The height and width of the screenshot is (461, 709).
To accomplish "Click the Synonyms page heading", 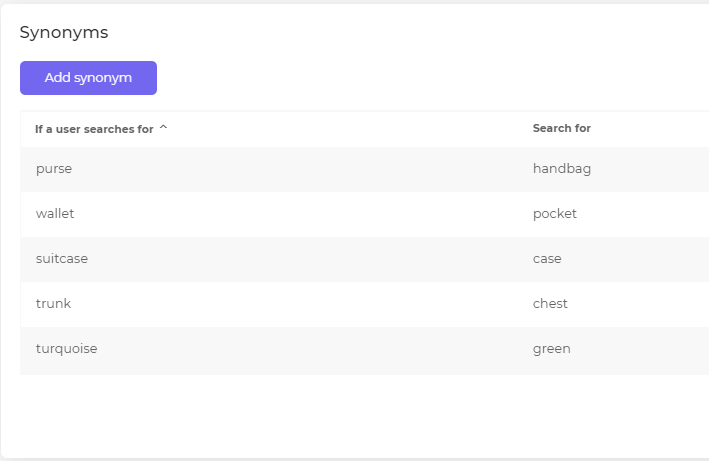I will pos(64,32).
